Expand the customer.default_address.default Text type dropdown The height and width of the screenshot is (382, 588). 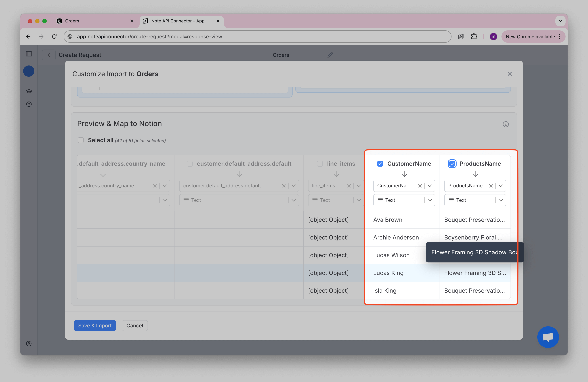[293, 200]
